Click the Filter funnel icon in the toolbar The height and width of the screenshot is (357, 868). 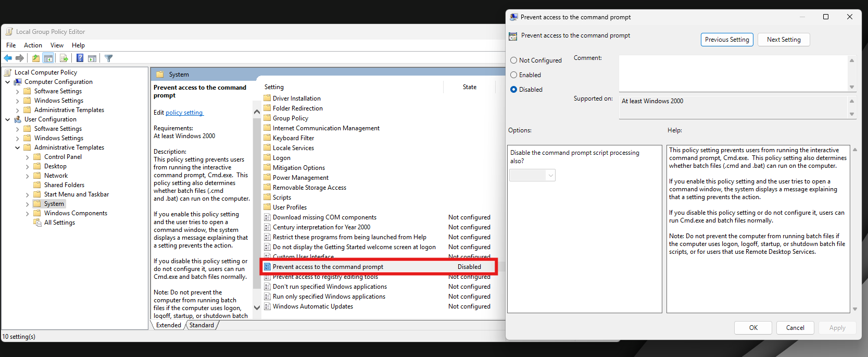click(108, 58)
